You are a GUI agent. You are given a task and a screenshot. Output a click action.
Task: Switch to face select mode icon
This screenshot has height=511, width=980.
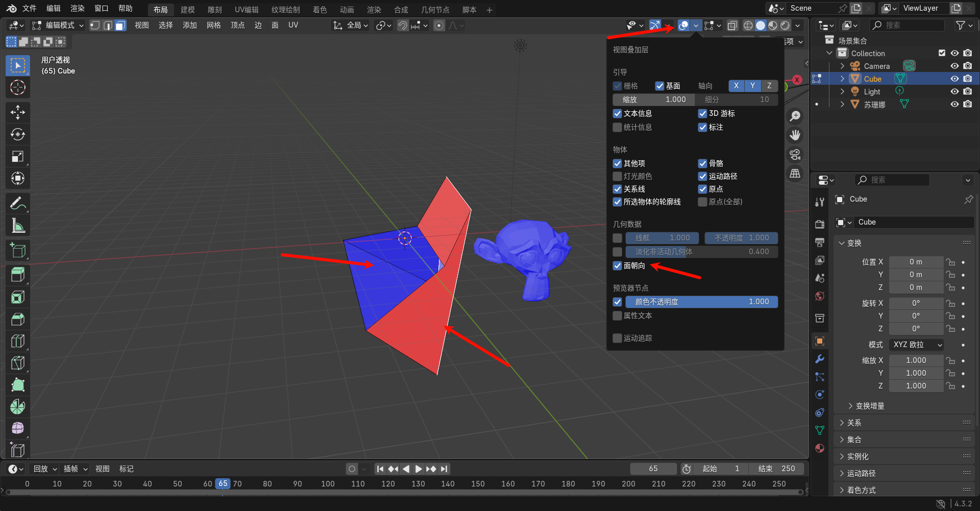(x=120, y=26)
